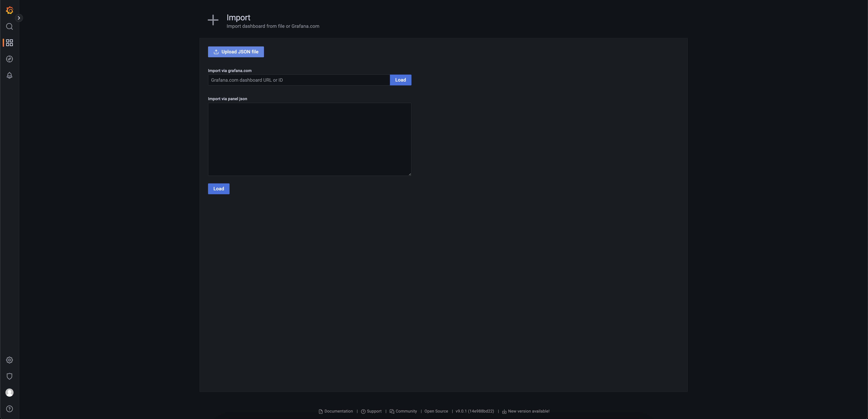This screenshot has width=868, height=419.
Task: Click inside the panel json text area
Action: [x=309, y=139]
